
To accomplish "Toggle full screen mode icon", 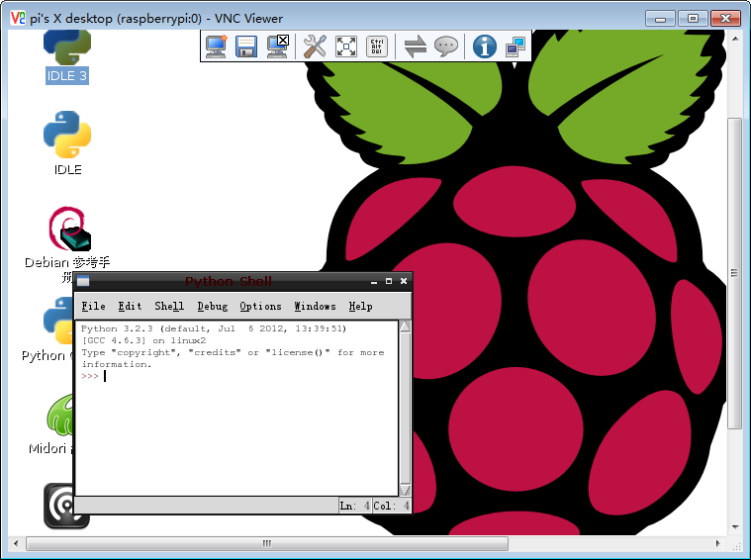I will 345,47.
